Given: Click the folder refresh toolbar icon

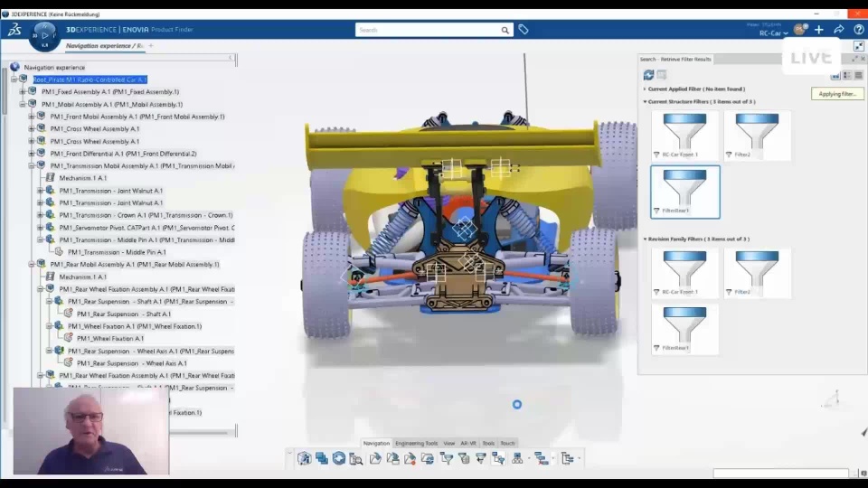Looking at the screenshot, I should (x=428, y=458).
